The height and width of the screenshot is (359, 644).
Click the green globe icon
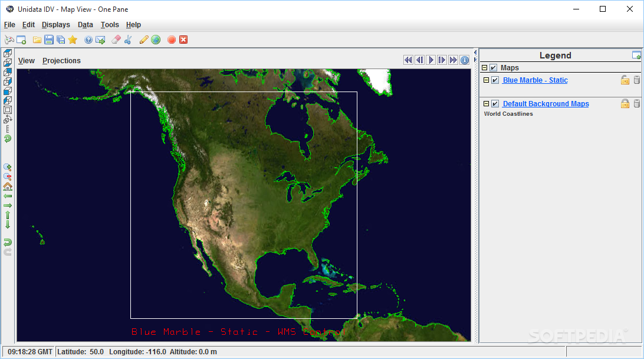coord(156,40)
